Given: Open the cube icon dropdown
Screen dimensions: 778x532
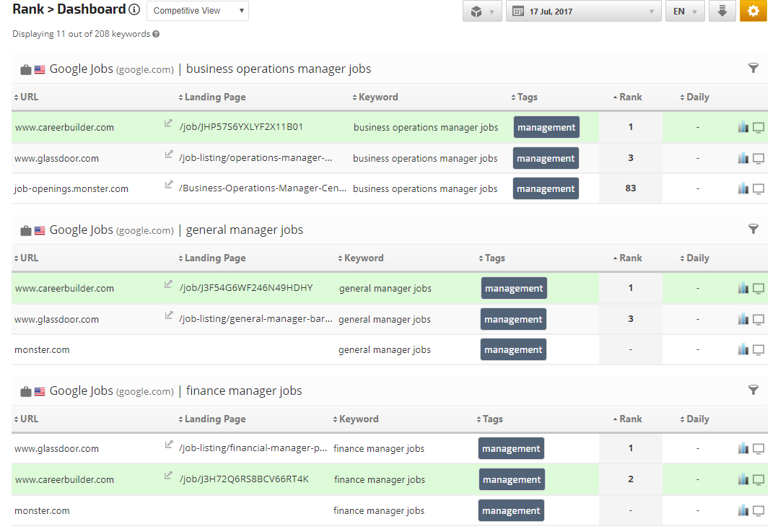Looking at the screenshot, I should coord(481,12).
